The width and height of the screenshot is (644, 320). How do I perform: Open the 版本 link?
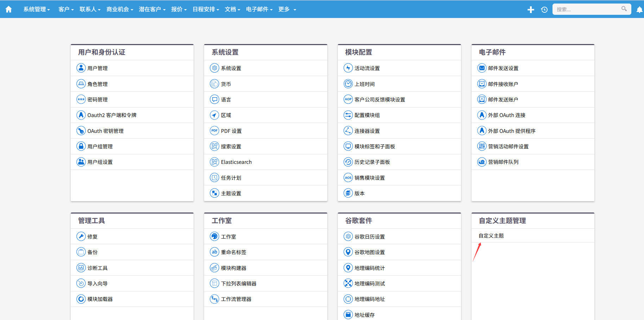click(359, 193)
